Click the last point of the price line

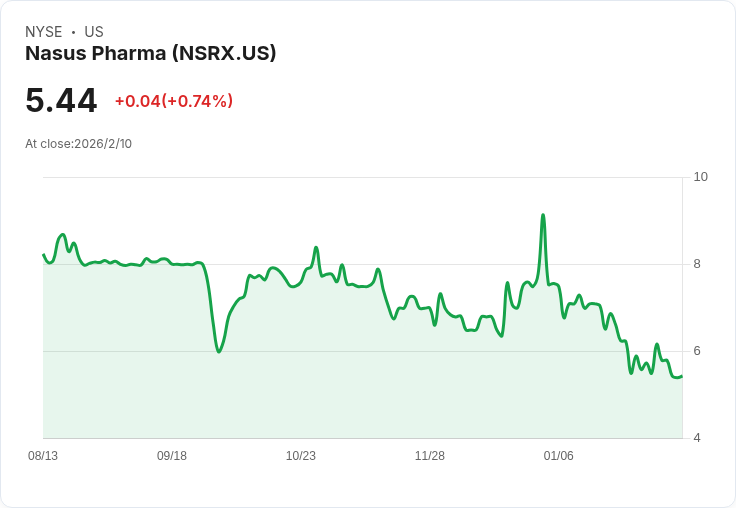(681, 376)
